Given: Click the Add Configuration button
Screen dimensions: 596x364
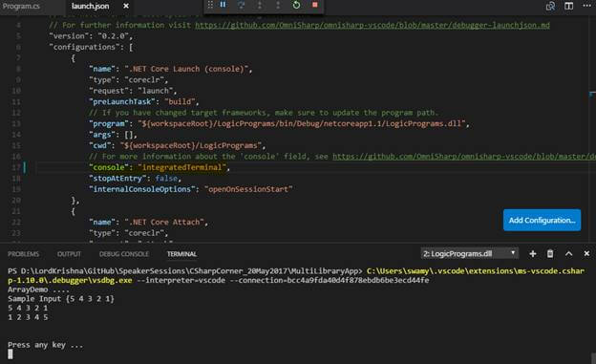Looking at the screenshot, I should (542, 220).
